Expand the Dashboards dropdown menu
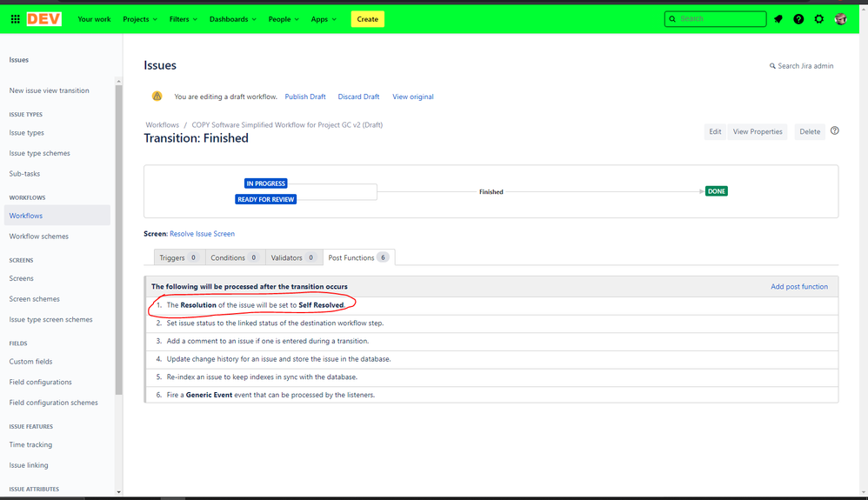Viewport: 868px width, 500px height. point(232,19)
